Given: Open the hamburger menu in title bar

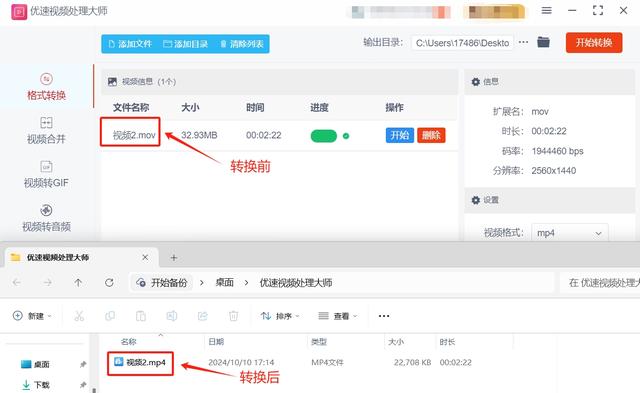Looking at the screenshot, I should [x=547, y=11].
